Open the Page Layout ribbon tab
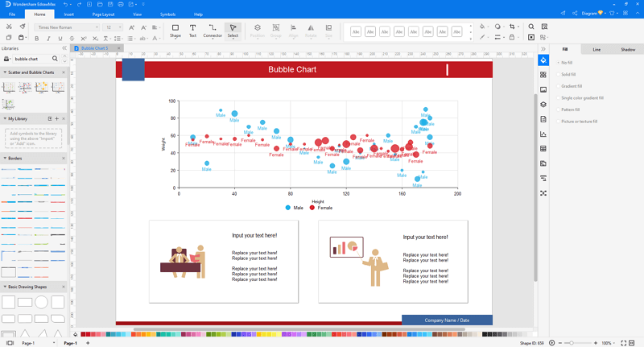 pyautogui.click(x=103, y=14)
